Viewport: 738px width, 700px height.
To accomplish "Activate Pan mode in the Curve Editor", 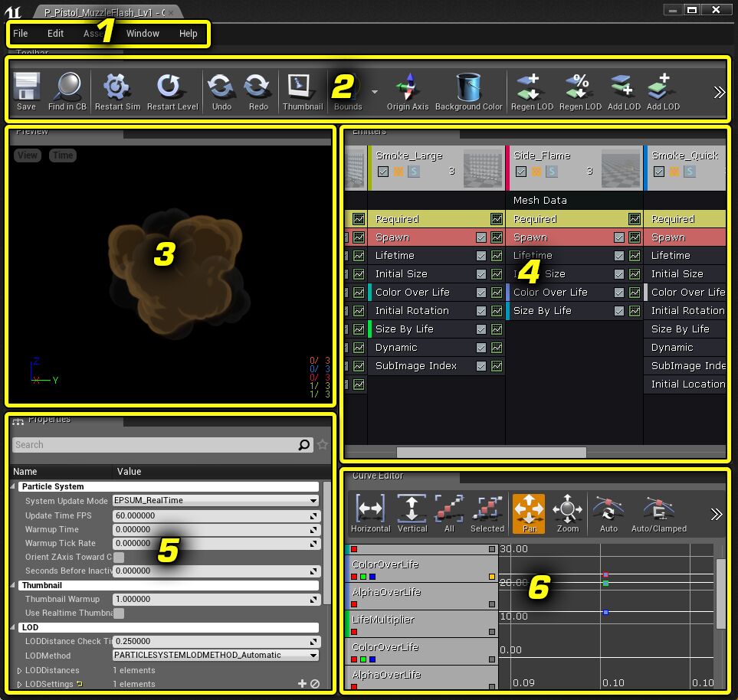I will (527, 509).
